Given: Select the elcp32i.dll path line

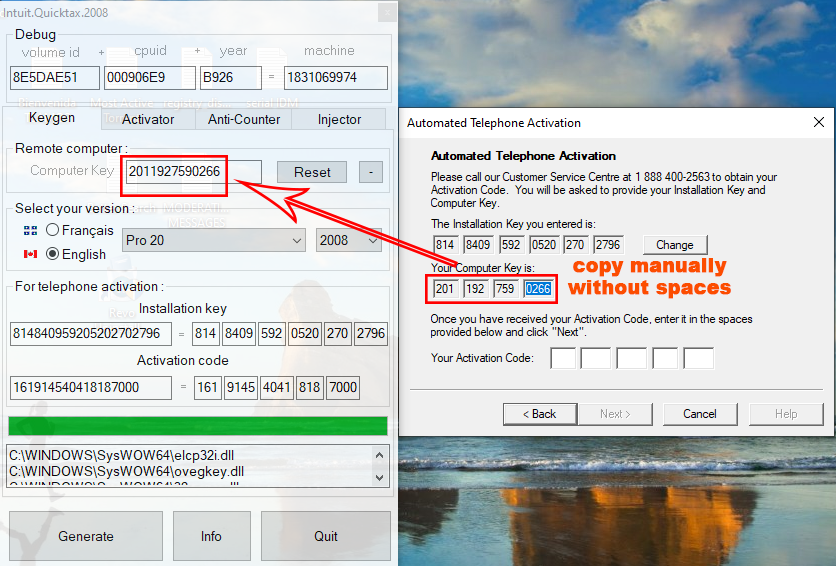Looking at the screenshot, I should click(122, 455).
